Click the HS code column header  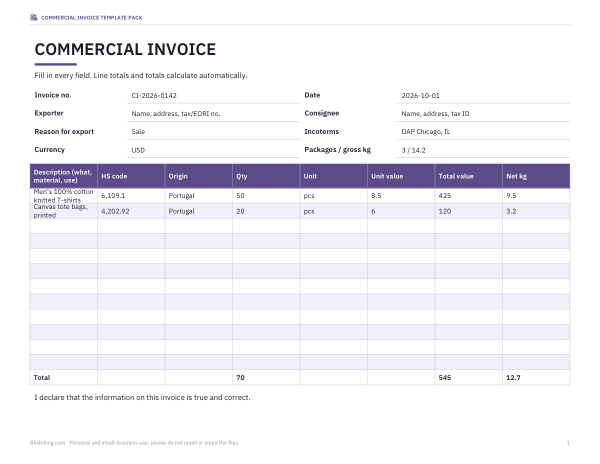pos(131,176)
